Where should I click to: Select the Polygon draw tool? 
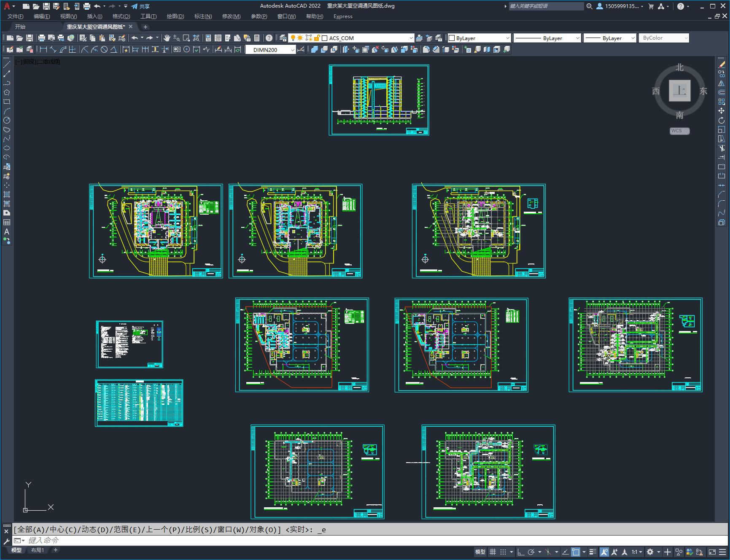pyautogui.click(x=6, y=92)
